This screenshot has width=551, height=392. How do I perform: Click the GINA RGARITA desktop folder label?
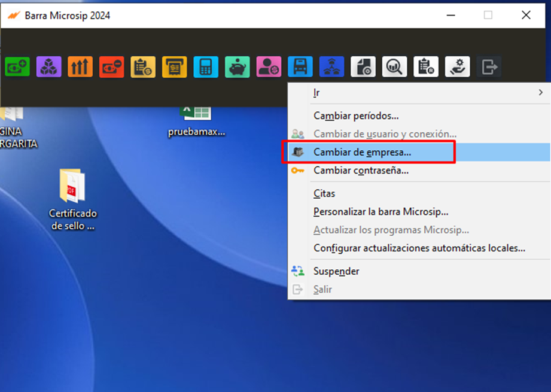(17, 138)
